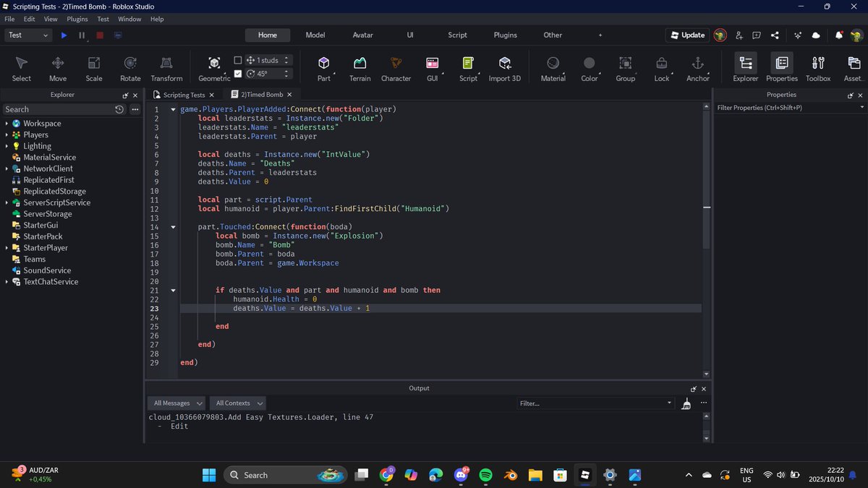Viewport: 868px width, 488px height.
Task: Switch to the Scripting Tests editor tab
Action: (x=183, y=95)
